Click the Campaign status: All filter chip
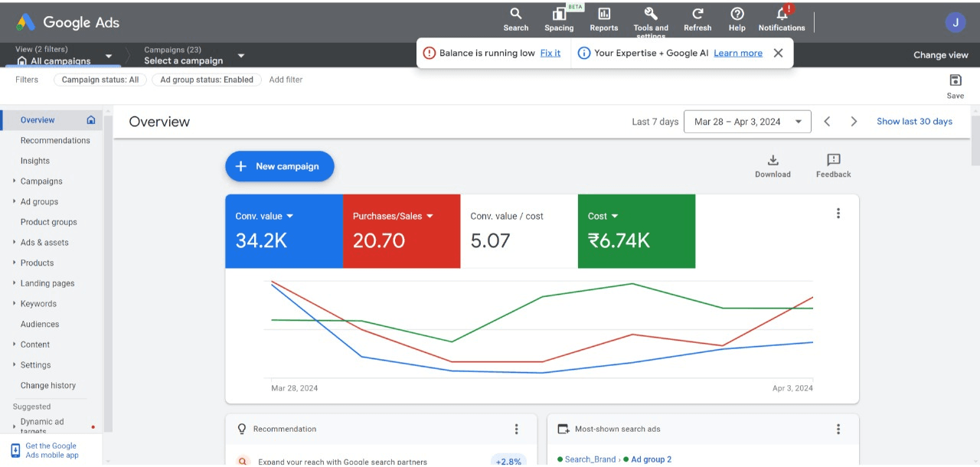980x467 pixels. [x=100, y=80]
